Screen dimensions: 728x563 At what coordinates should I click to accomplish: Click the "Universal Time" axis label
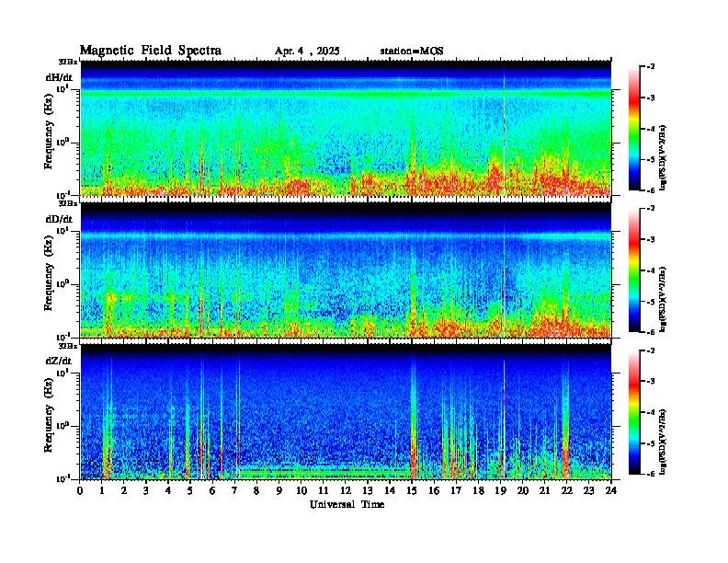coord(347,504)
